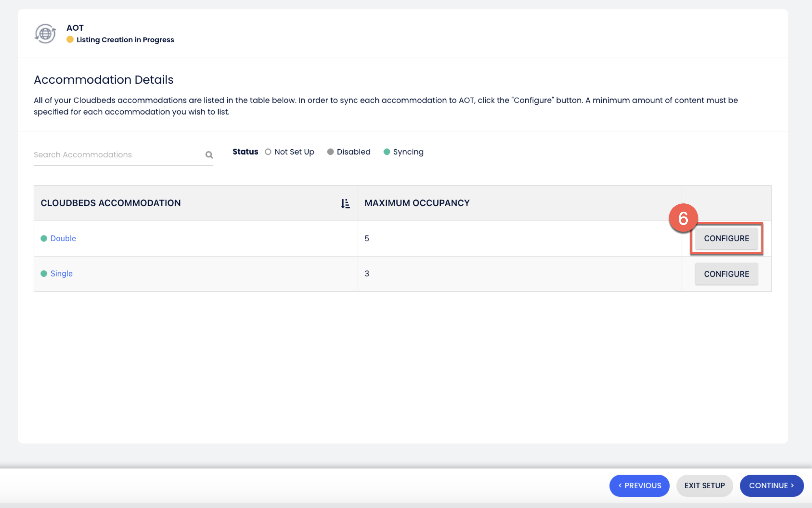Click the red step 6 badge

tap(683, 218)
